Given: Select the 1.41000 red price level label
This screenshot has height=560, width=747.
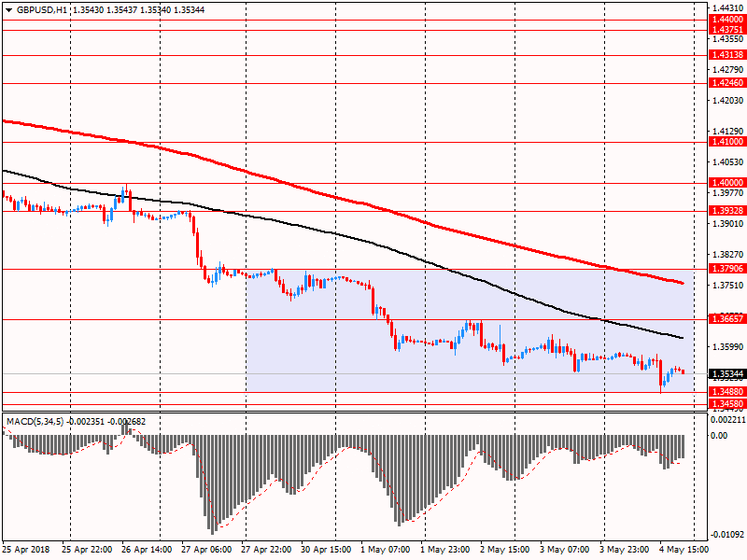Looking at the screenshot, I should (x=727, y=142).
